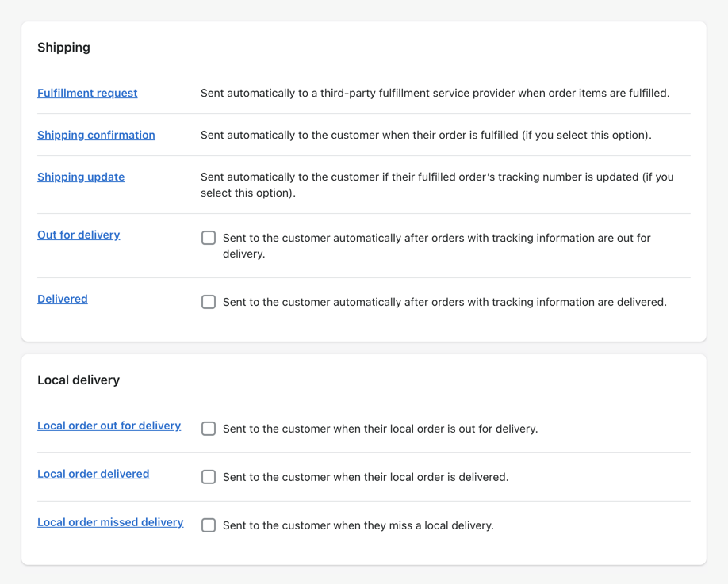This screenshot has height=584, width=728.
Task: Open the Shipping update notification
Action: (x=80, y=177)
